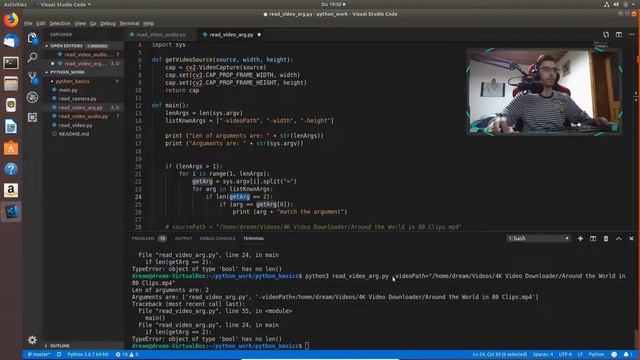Add a new terminal with plus icon
640x360 pixels.
[580, 238]
